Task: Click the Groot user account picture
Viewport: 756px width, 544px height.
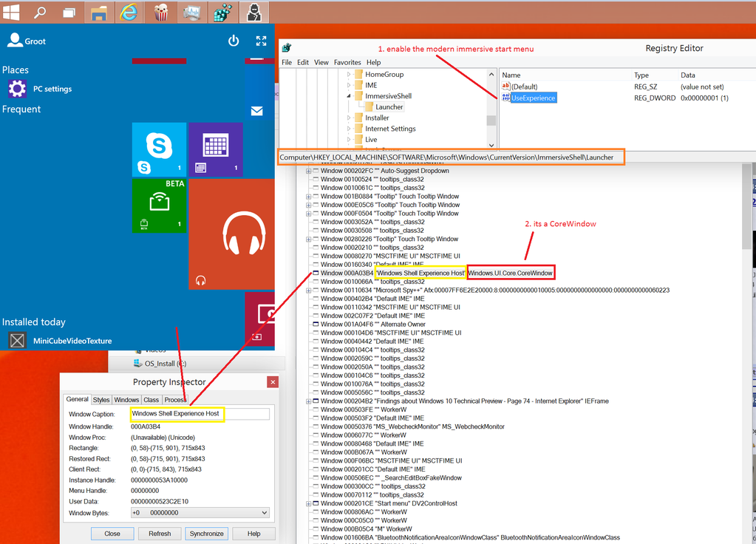Action: click(x=15, y=40)
